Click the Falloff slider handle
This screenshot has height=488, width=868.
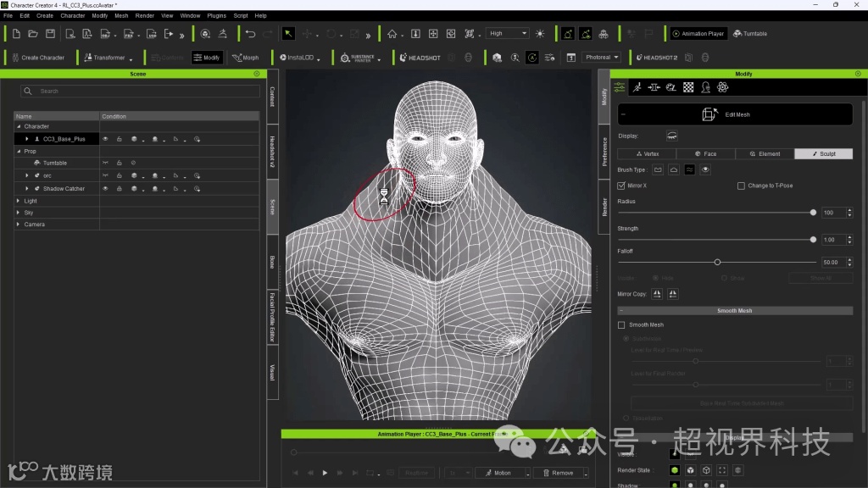[x=717, y=263]
